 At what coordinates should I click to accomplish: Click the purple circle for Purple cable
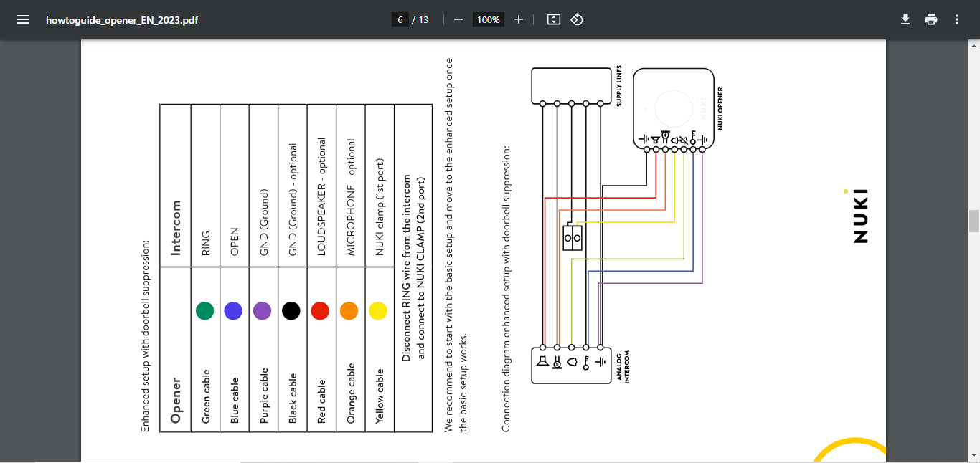pyautogui.click(x=262, y=310)
